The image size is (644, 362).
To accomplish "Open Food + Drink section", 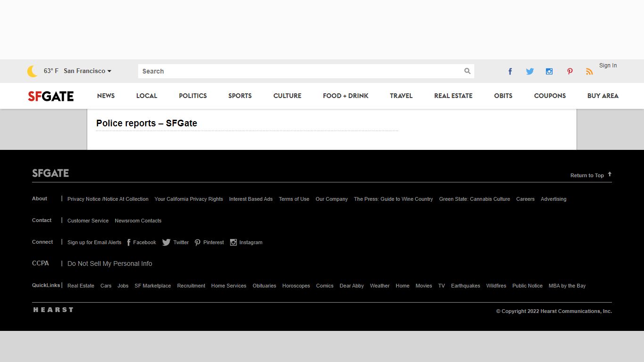I will point(346,96).
